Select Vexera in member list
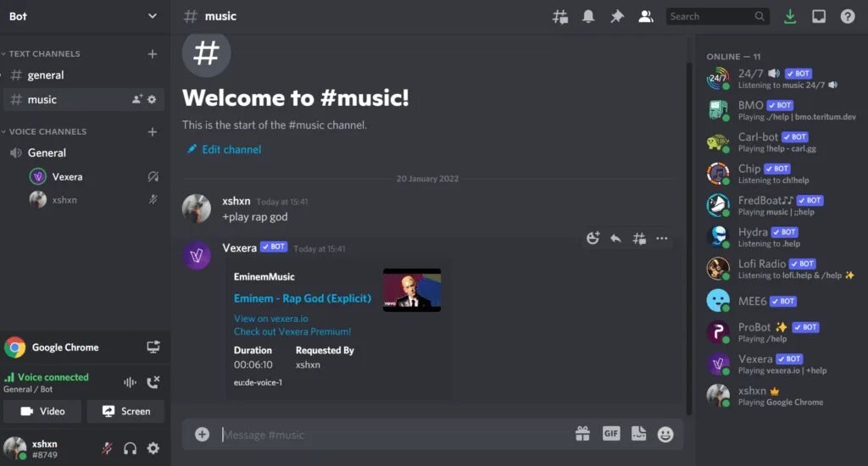 [782, 364]
